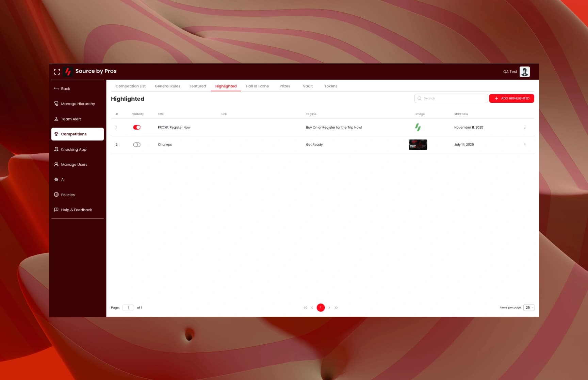The height and width of the screenshot is (380, 588).
Task: Open the items per page dropdown
Action: 529,308
